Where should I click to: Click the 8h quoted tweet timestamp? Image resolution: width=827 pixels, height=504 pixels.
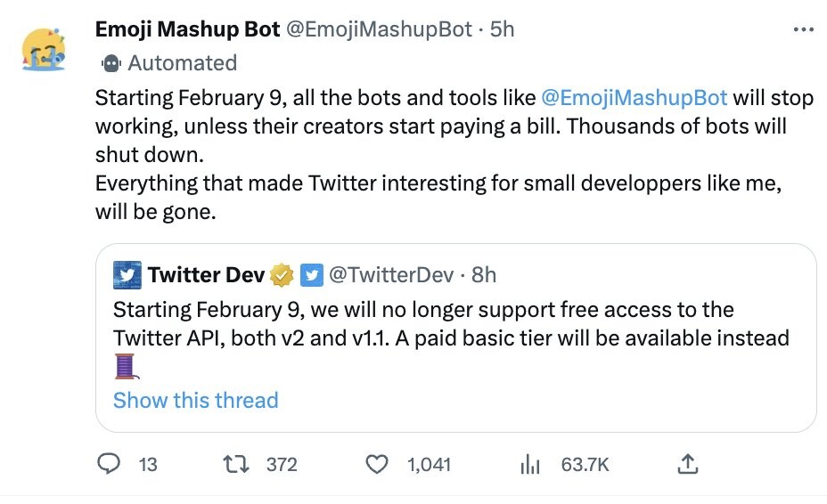484,275
